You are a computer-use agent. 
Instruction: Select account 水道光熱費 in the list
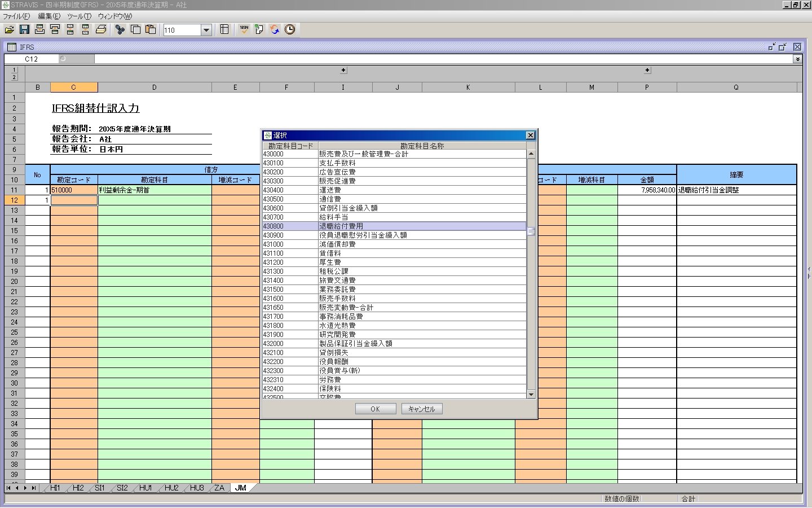(394, 326)
